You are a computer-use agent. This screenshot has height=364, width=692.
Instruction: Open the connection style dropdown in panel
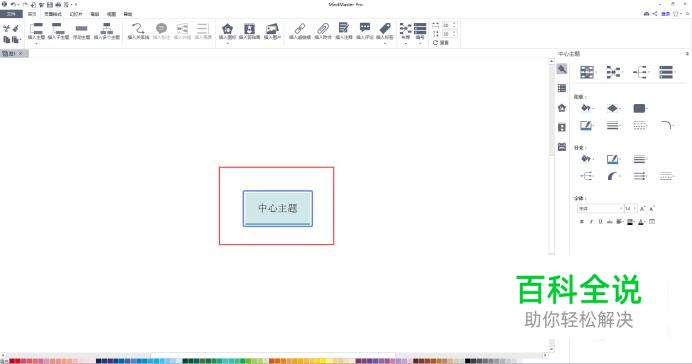(x=614, y=72)
